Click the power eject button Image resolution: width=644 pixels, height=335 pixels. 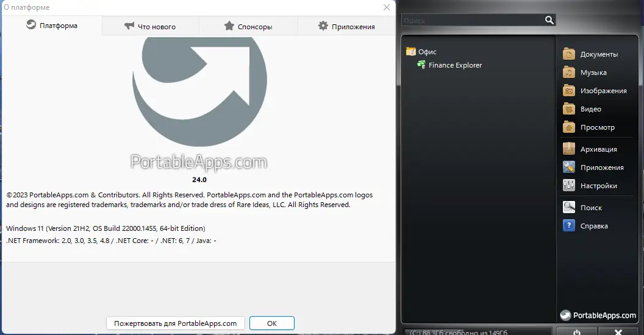coord(577,331)
